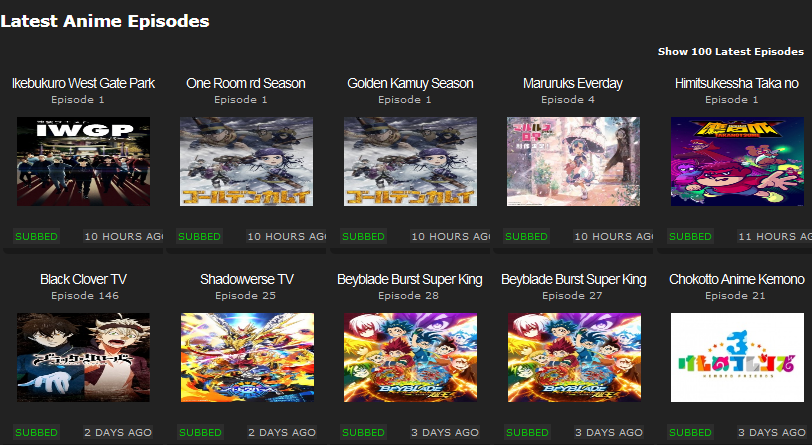Select the Maruruks Everday title link
Image resolution: width=812 pixels, height=445 pixels.
point(573,83)
